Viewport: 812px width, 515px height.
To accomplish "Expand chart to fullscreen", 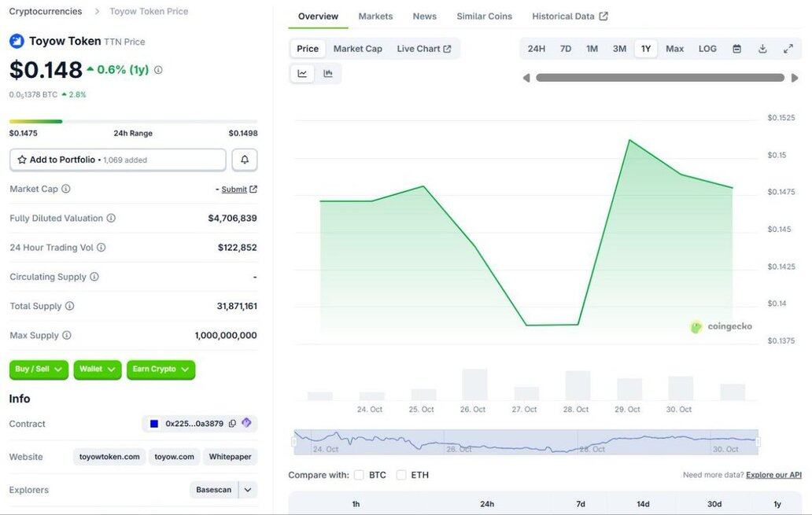I will (x=788, y=49).
